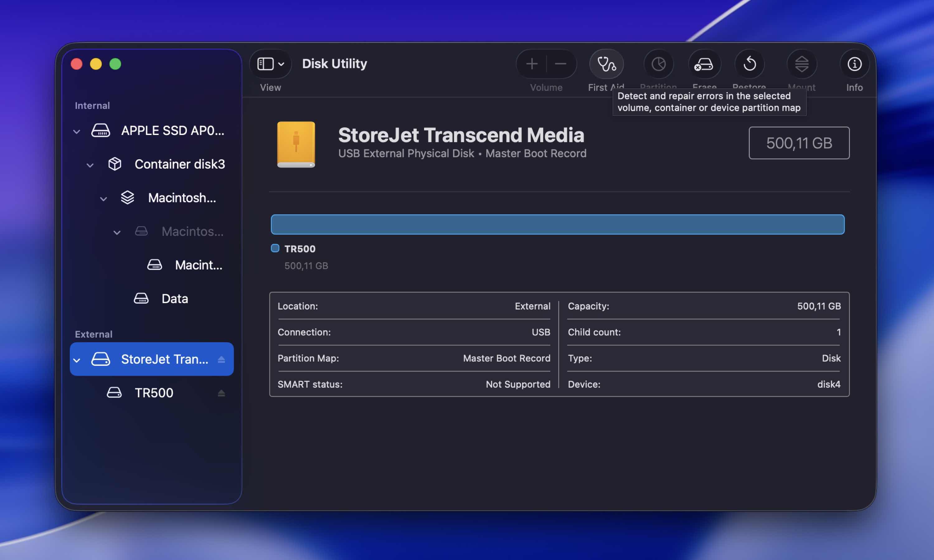The width and height of the screenshot is (934, 560).
Task: Open the Info toolbar button
Action: click(854, 64)
